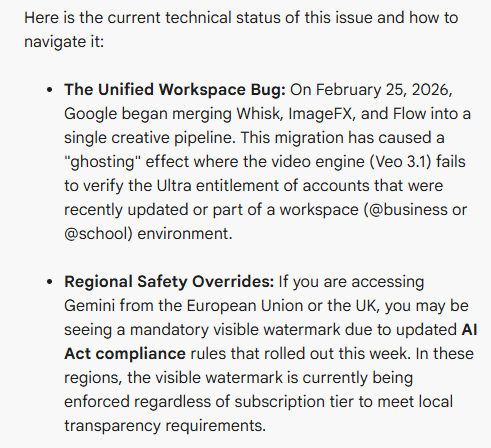Click the quoted word "ghosting"

coord(103,162)
